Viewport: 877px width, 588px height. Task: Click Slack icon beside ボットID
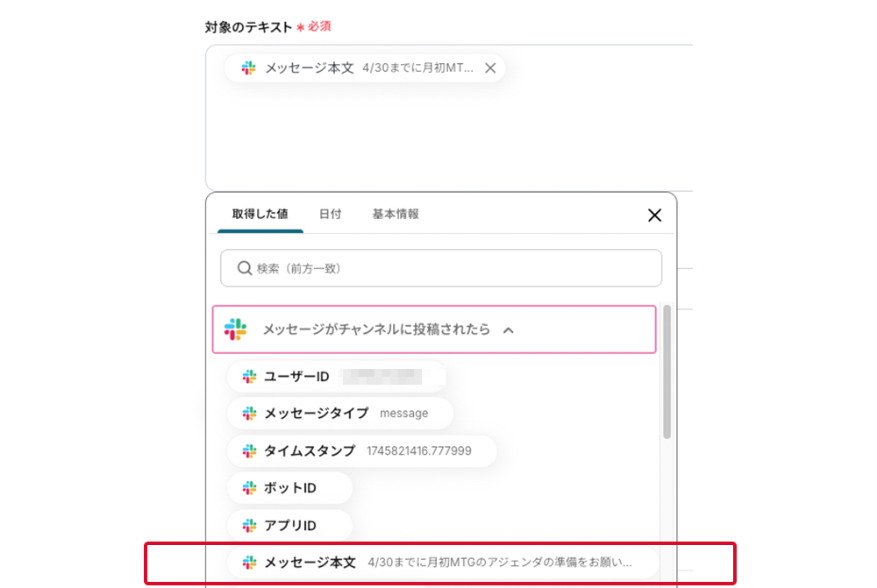pos(250,488)
